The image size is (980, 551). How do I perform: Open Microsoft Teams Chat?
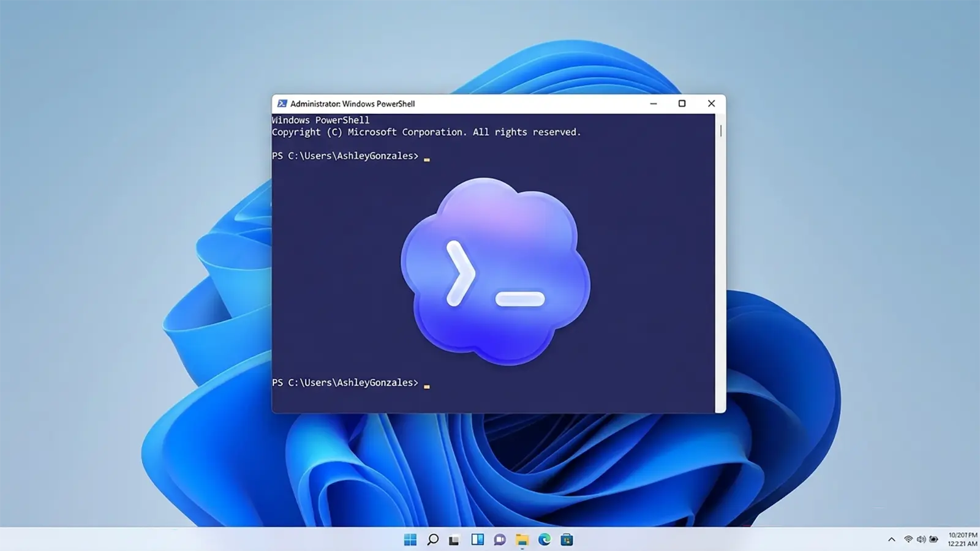[x=498, y=539]
